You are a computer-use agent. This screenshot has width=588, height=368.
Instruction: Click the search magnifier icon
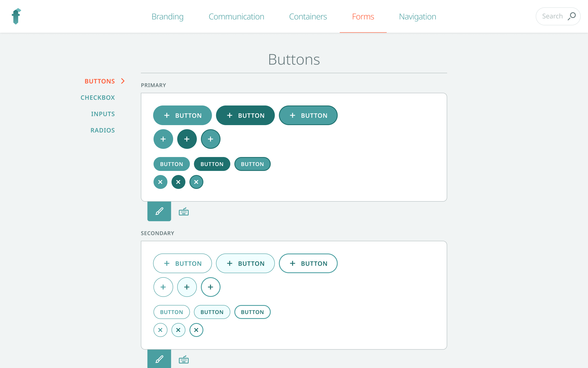pyautogui.click(x=572, y=16)
